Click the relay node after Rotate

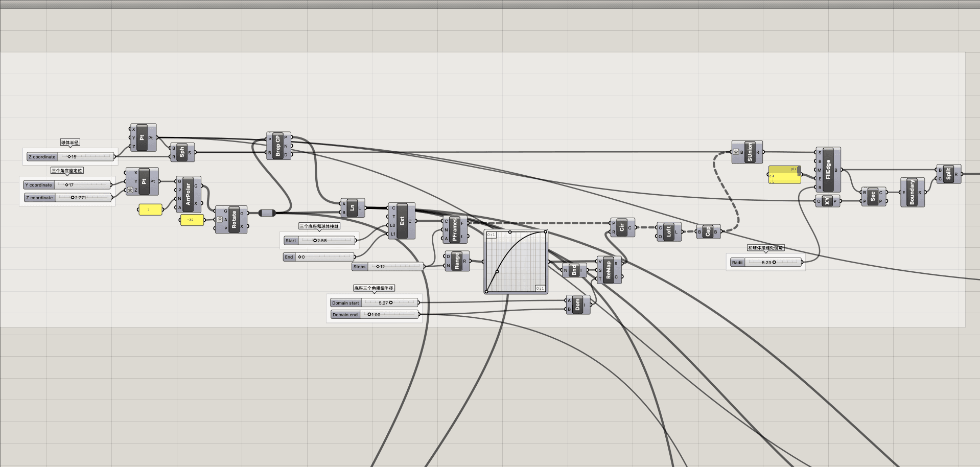267,213
